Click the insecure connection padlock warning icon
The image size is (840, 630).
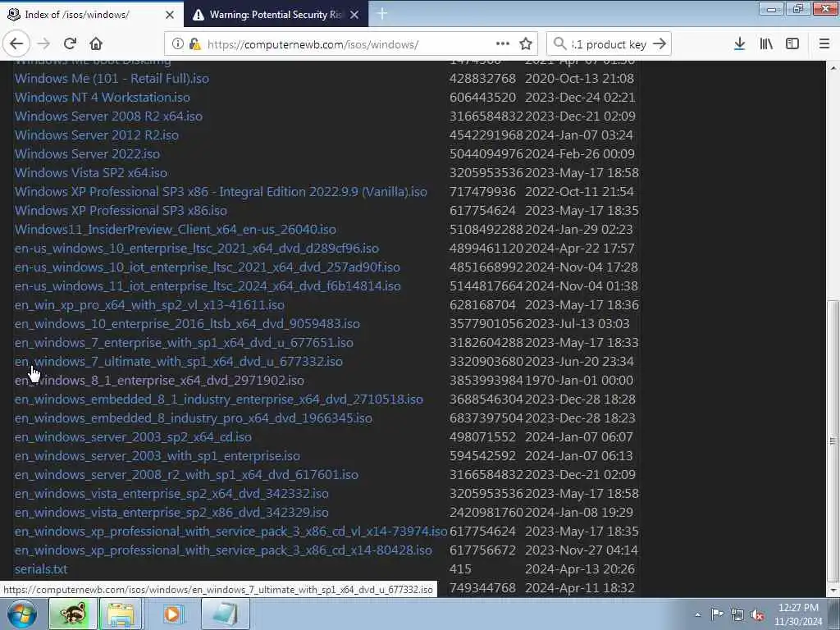point(195,44)
